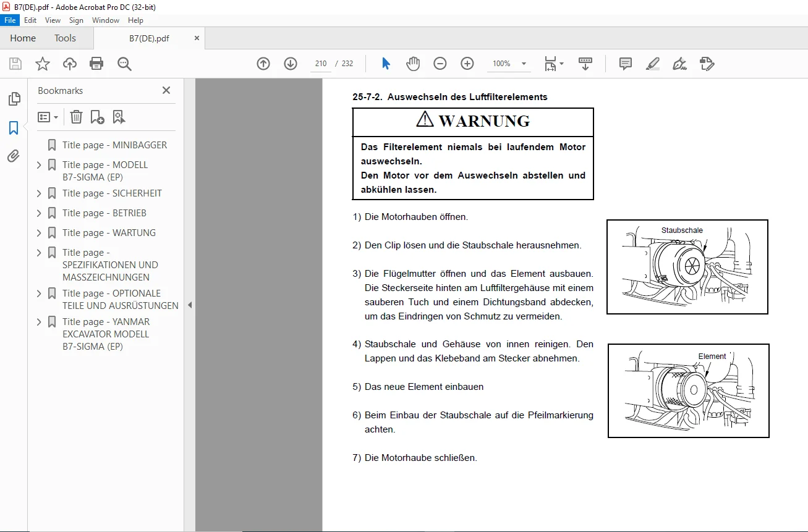Expand the SICHERHEIT bookmark
The image size is (808, 532).
pos(39,193)
